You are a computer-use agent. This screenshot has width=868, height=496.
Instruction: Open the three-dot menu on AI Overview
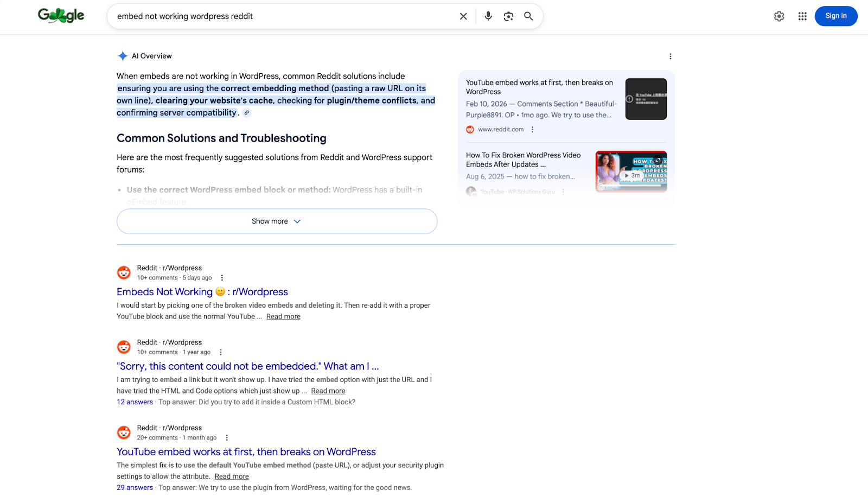tap(671, 56)
